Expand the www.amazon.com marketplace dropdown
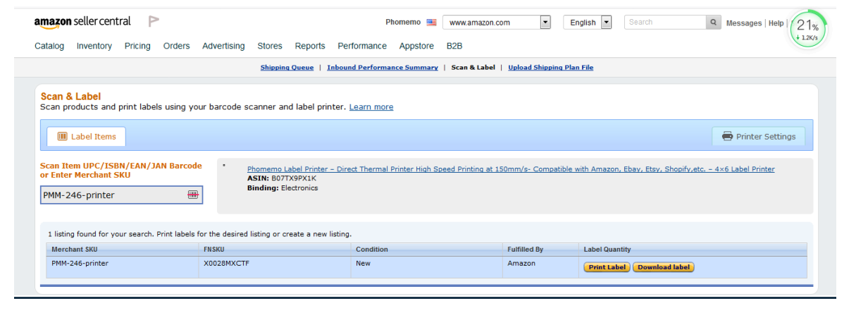This screenshot has width=868, height=313. [x=545, y=23]
